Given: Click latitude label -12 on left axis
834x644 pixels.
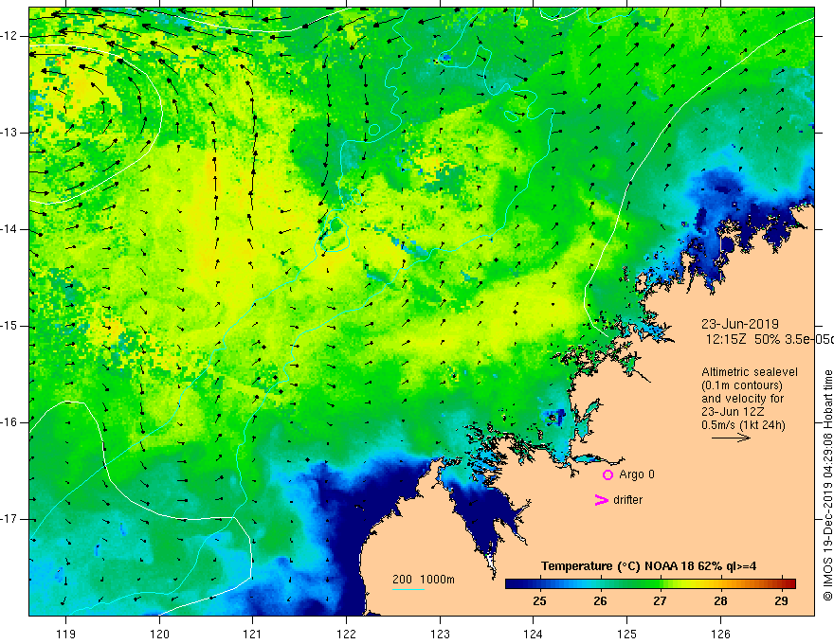Looking at the screenshot, I should (9, 36).
